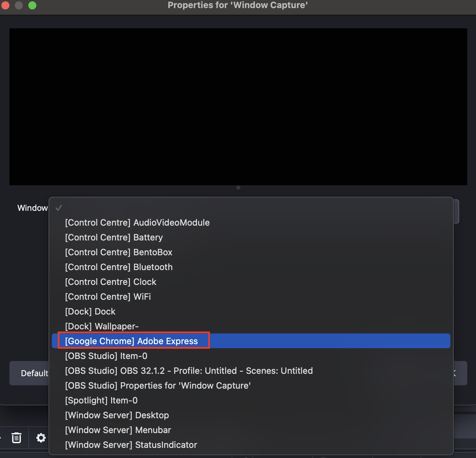476x458 pixels.
Task: Select OBS 32.1.2 Profile Untitled window entry
Action: (251, 371)
